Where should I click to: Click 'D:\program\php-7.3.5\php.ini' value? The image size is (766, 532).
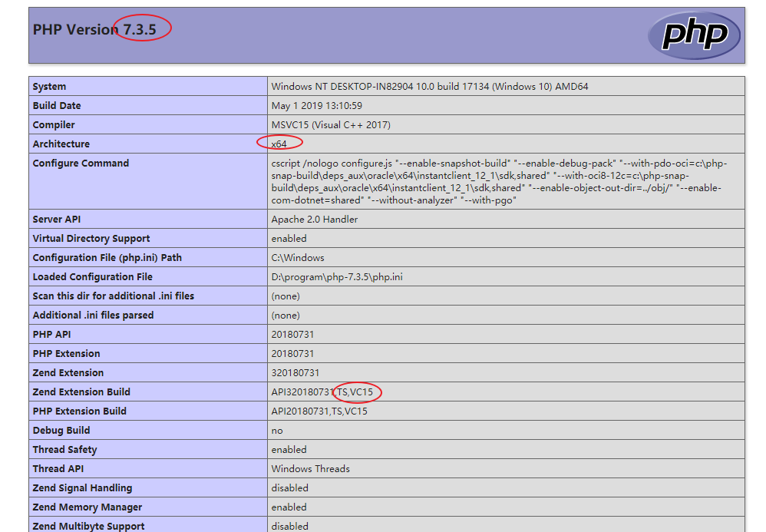337,276
